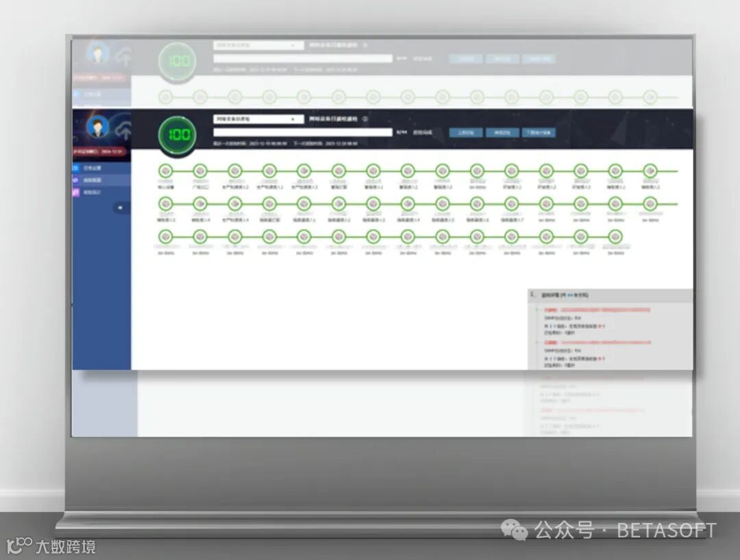Click the cloud upload icon beside the avatar

coord(124,131)
